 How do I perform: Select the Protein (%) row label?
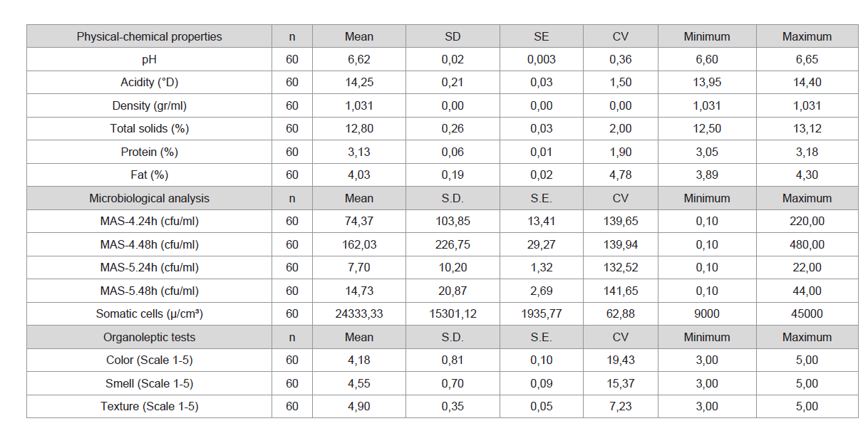point(149,152)
